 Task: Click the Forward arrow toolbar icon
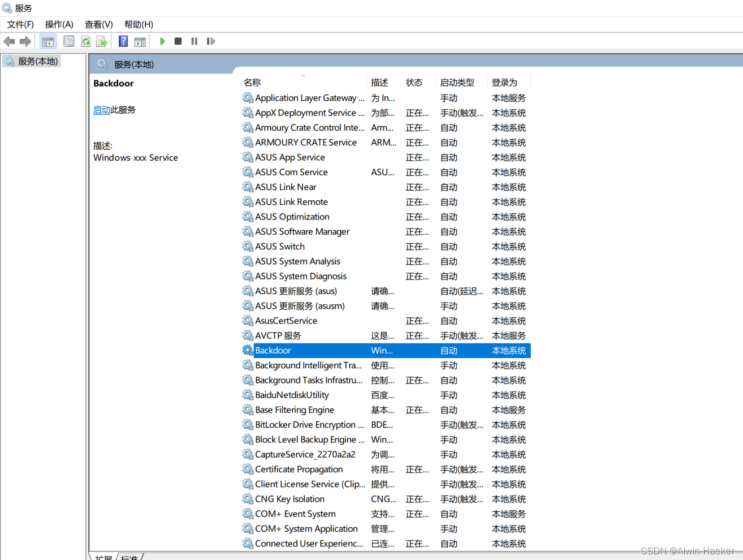[x=25, y=41]
